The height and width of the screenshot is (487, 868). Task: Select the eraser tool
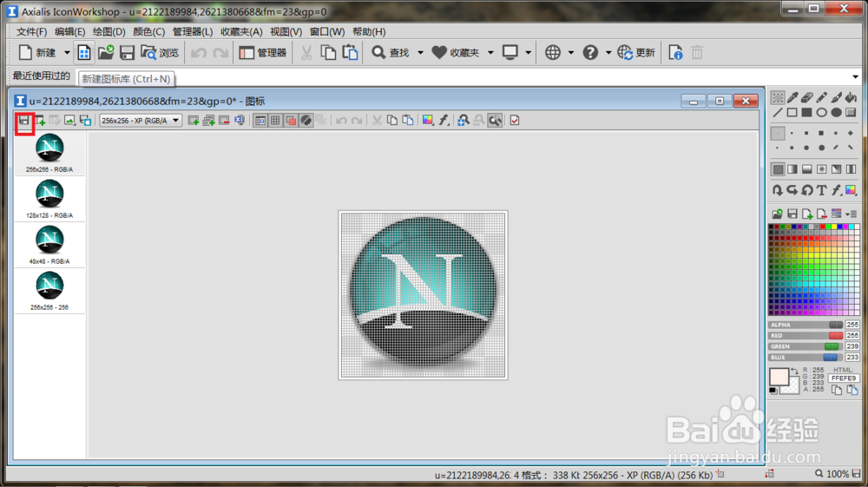[807, 98]
